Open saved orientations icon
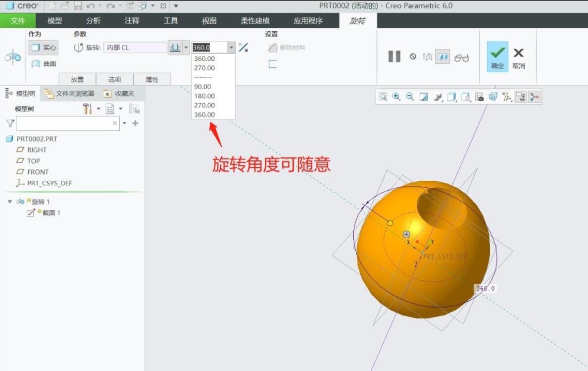 [x=465, y=97]
